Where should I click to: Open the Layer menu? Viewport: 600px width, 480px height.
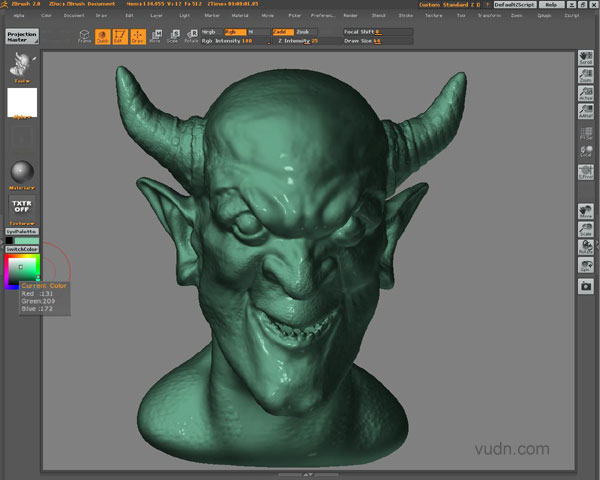point(157,16)
